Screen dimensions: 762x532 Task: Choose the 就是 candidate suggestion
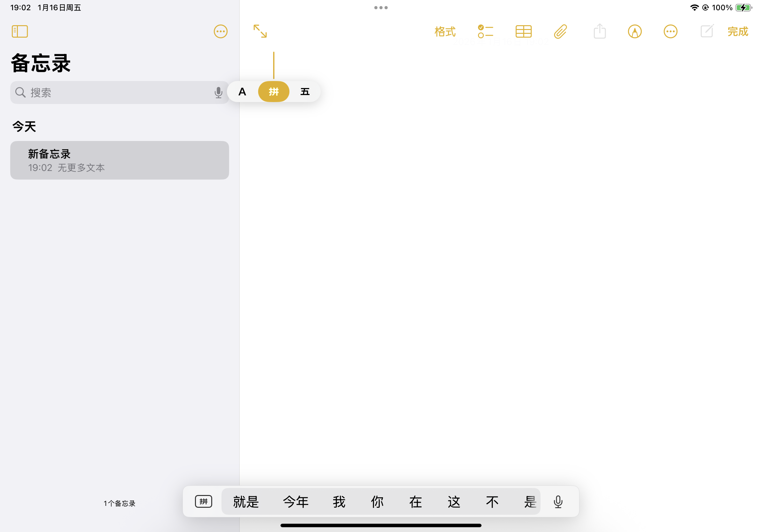coord(246,501)
